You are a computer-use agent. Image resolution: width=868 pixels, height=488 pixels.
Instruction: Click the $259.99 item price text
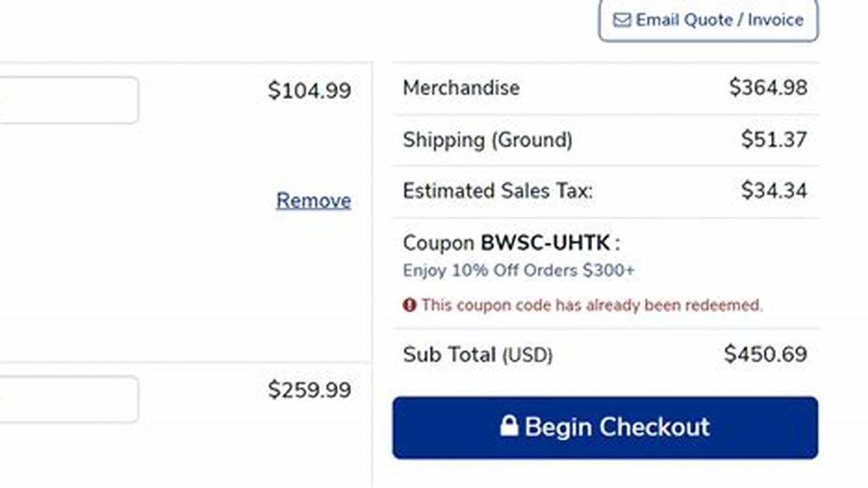point(310,390)
